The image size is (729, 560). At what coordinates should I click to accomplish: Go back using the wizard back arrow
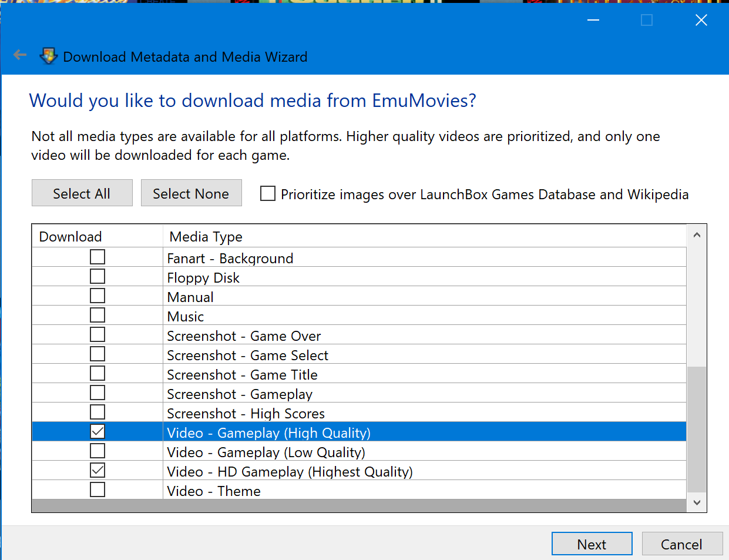click(20, 55)
